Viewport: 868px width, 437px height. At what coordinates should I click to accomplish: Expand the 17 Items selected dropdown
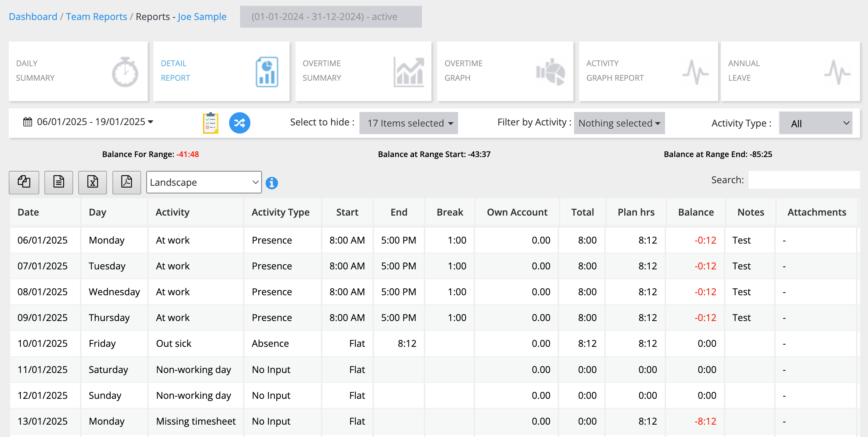409,123
